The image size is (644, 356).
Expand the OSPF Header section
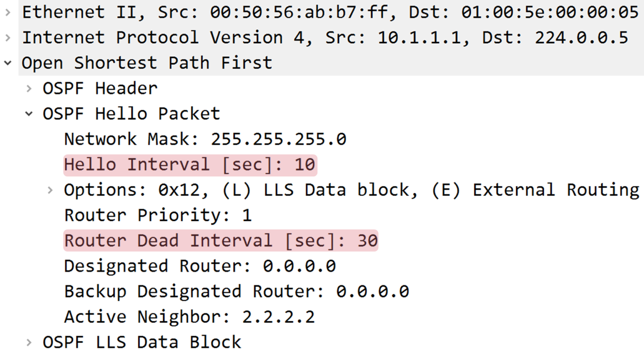tap(29, 88)
